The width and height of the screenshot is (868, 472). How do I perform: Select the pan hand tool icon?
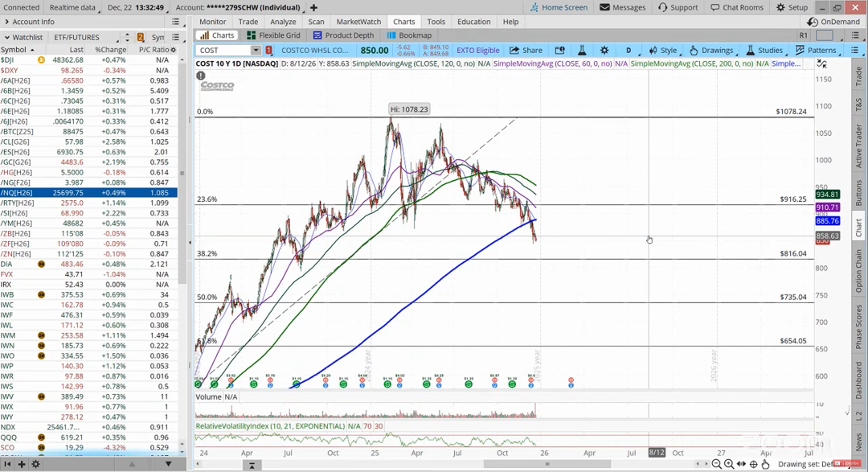tap(766, 464)
